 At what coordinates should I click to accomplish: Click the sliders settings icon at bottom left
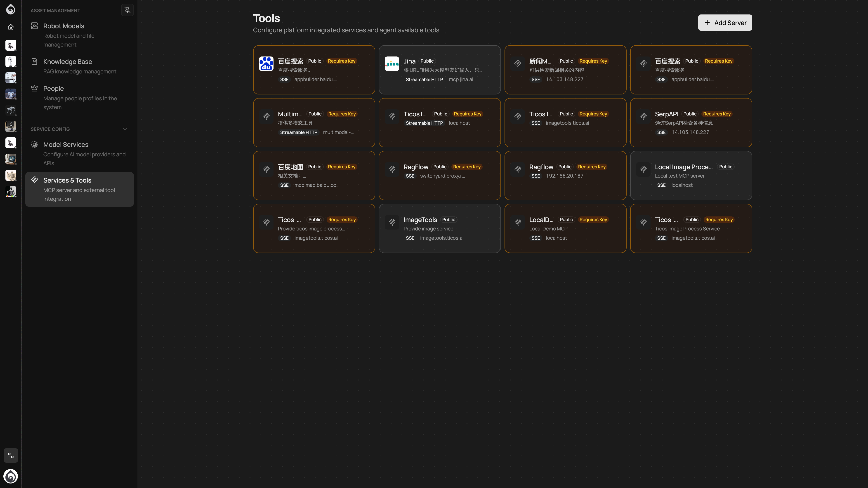tap(11, 455)
